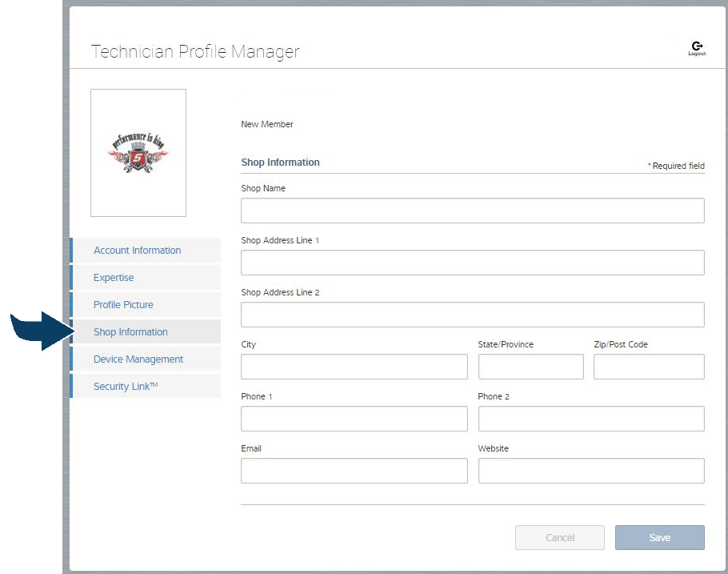Open the Device Management section
Screen dimensions: 728x574
click(138, 359)
